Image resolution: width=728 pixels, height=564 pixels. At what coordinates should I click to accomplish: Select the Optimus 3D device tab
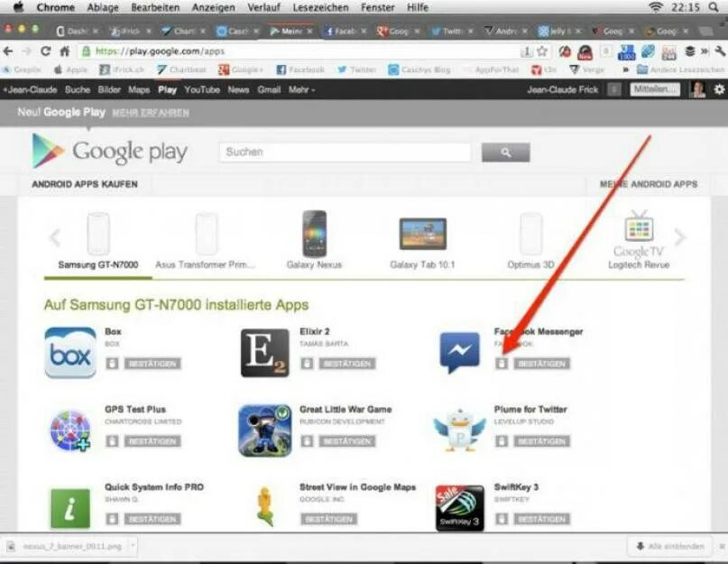pyautogui.click(x=530, y=243)
